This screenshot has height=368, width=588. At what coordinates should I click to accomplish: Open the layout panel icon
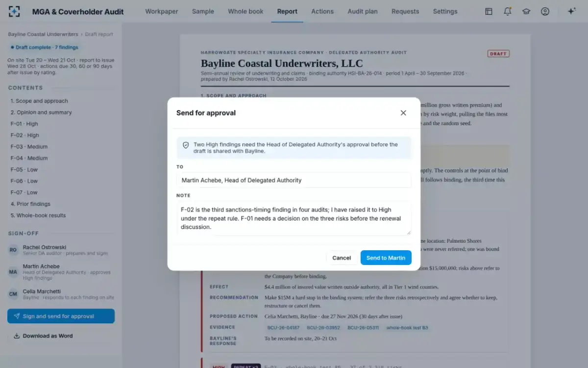pyautogui.click(x=489, y=11)
